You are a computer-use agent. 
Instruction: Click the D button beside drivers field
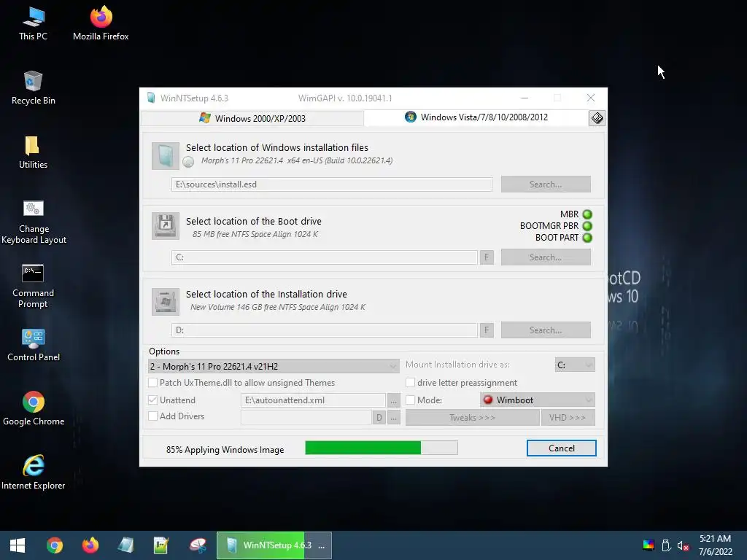tap(379, 418)
